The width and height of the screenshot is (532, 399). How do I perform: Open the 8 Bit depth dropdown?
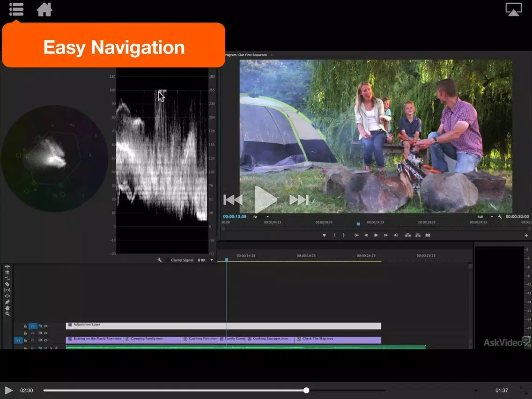(x=206, y=260)
